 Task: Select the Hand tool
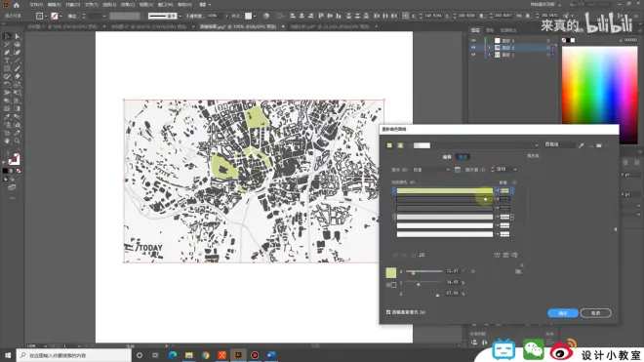click(x=7, y=141)
